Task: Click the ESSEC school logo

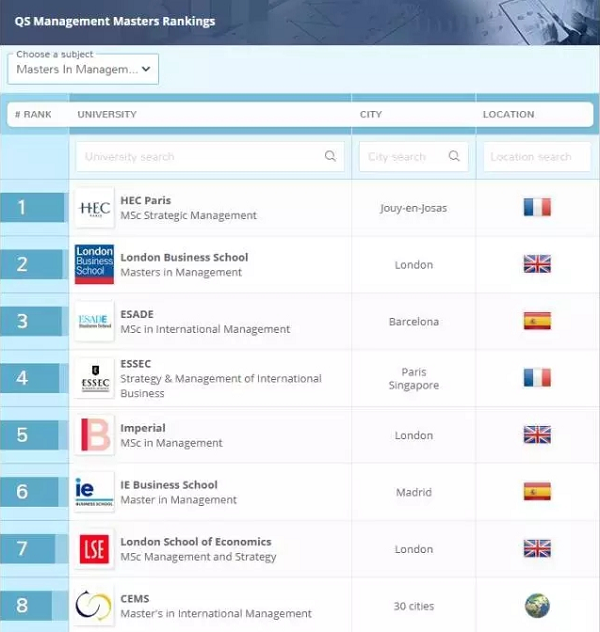Action: [95, 379]
